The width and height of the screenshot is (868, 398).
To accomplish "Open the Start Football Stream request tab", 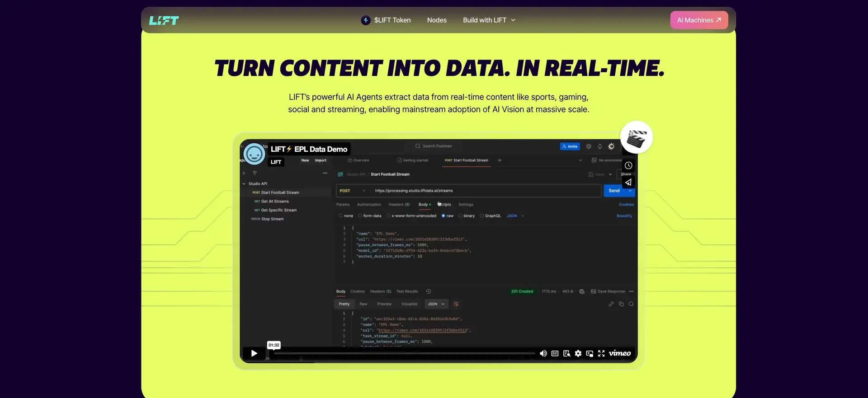I will pyautogui.click(x=467, y=160).
